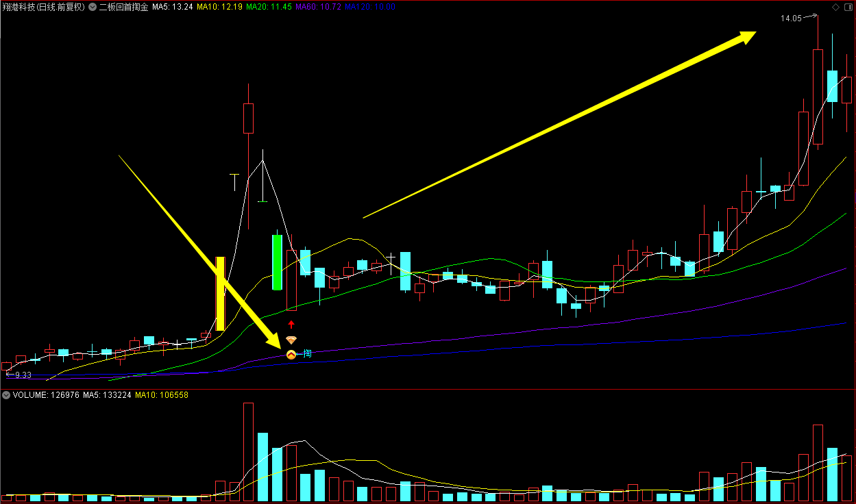Click the VOLUME: 126976 readout
The width and height of the screenshot is (856, 504).
[x=46, y=395]
